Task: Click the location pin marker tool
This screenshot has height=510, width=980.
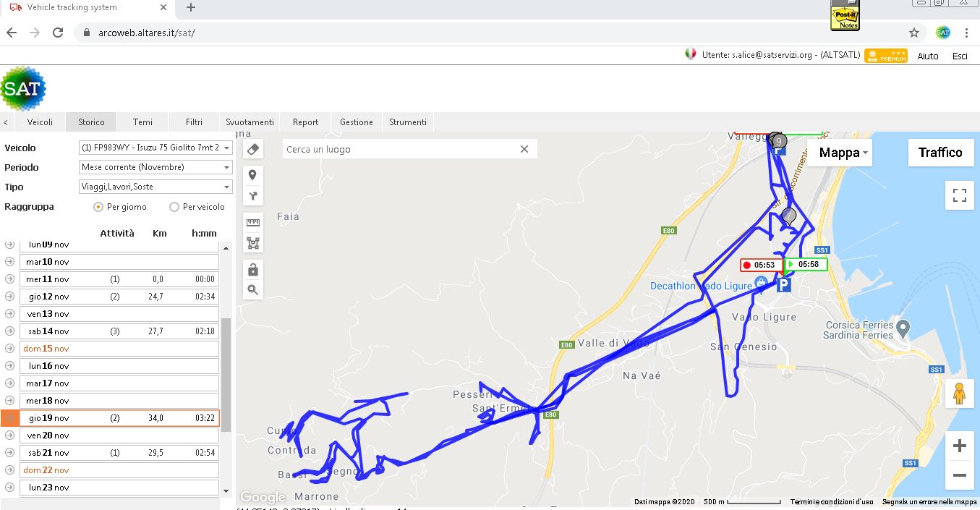Action: tap(252, 175)
